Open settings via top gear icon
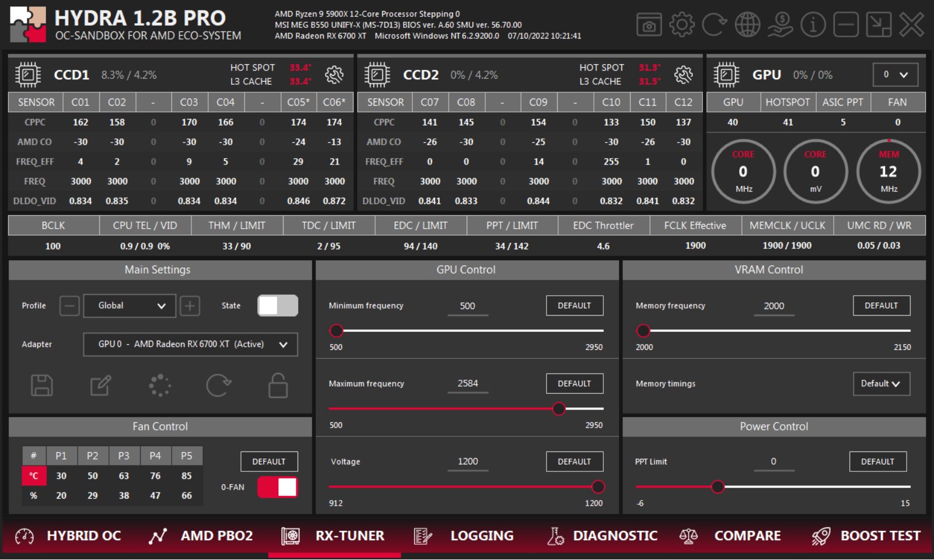The image size is (934, 560). 681,25
